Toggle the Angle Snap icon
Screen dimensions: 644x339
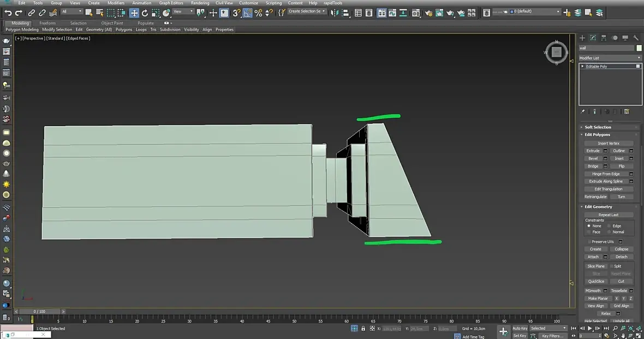point(247,13)
